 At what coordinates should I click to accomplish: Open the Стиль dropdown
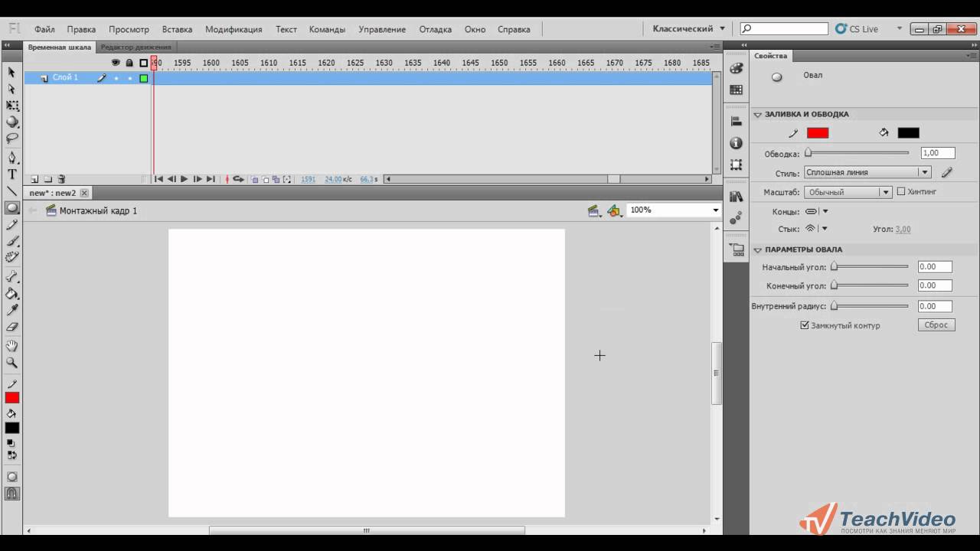[x=867, y=172]
